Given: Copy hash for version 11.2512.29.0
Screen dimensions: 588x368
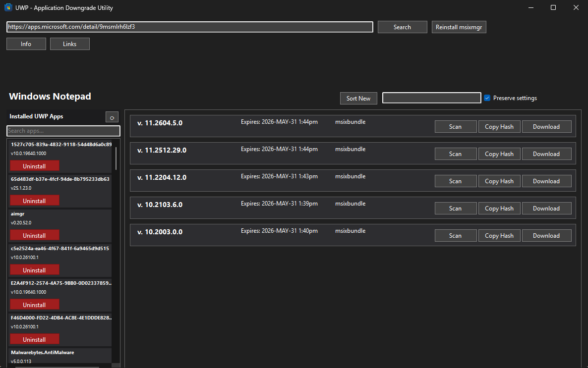Looking at the screenshot, I should (x=499, y=154).
